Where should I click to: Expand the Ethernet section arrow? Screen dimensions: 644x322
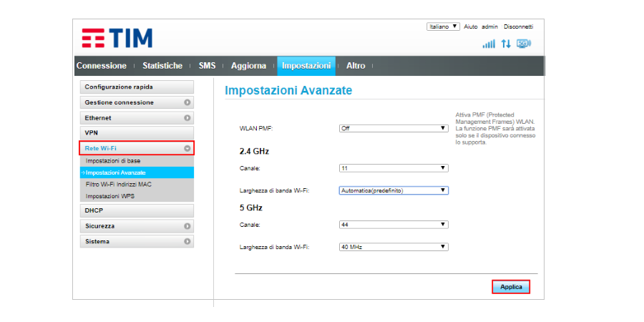(187, 118)
